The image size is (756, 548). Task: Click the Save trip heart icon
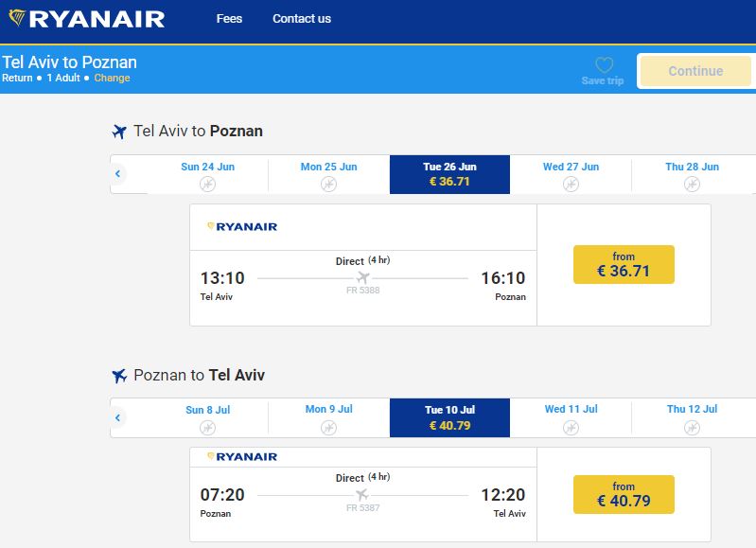(604, 64)
